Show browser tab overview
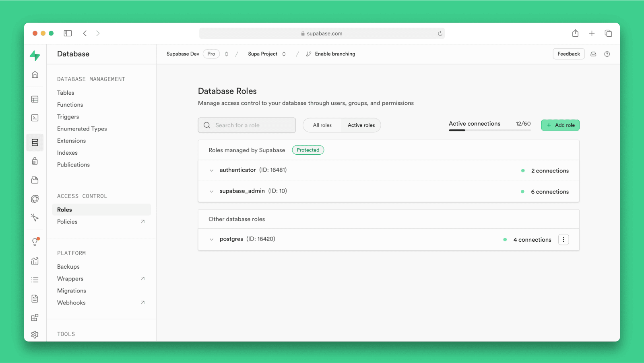This screenshot has height=363, width=644. pos(608,33)
